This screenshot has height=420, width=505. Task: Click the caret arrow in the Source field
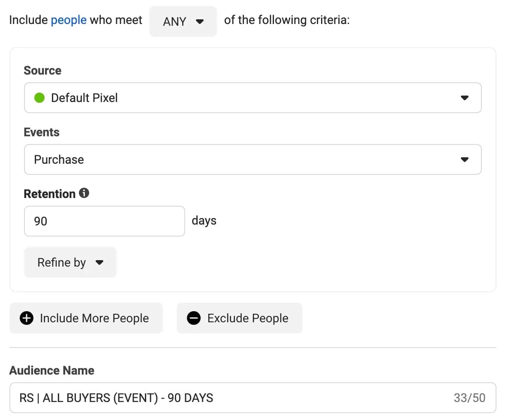coord(464,98)
